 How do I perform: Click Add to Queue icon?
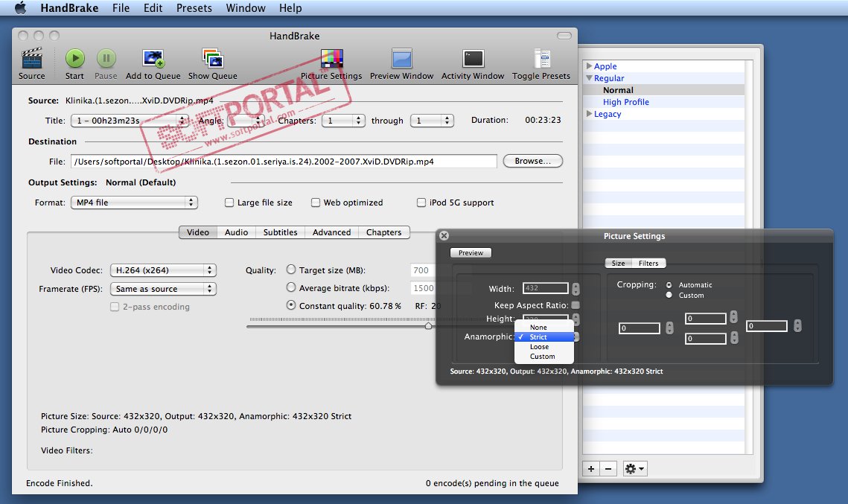tap(153, 58)
